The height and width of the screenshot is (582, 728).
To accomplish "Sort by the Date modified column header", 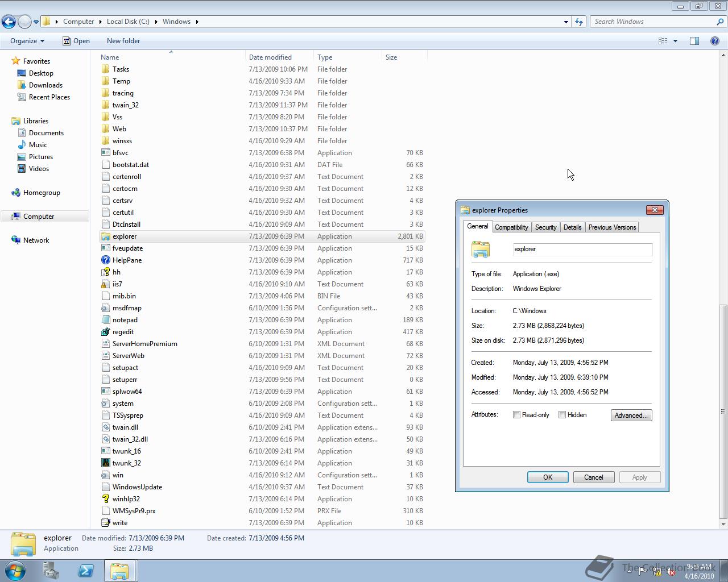I will click(x=279, y=57).
